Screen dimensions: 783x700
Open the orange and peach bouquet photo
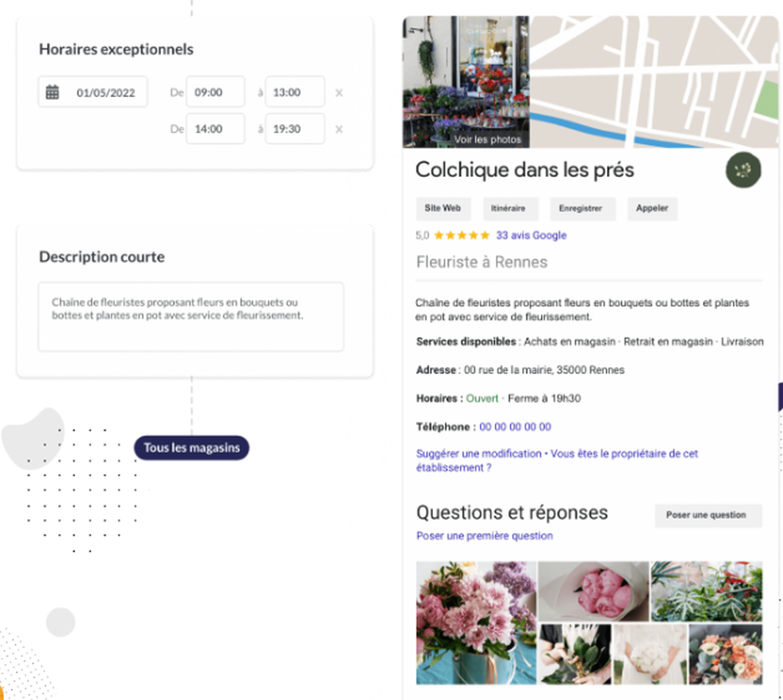click(726, 654)
